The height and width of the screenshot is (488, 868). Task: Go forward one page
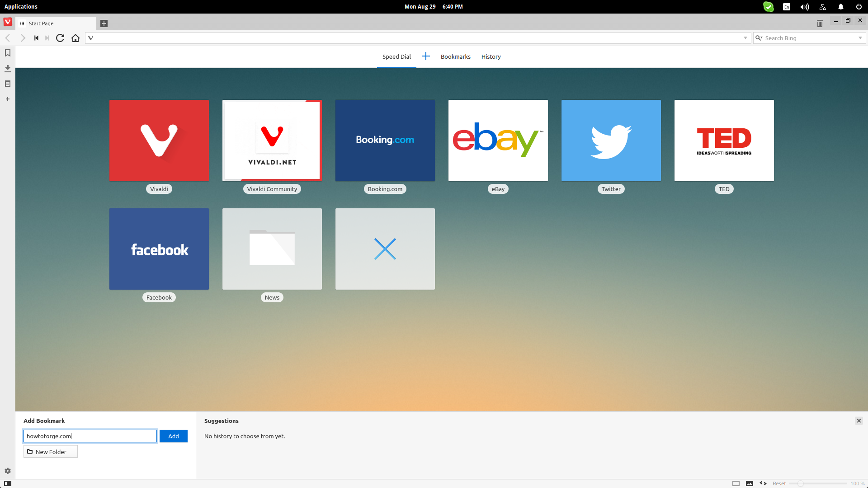click(x=23, y=38)
